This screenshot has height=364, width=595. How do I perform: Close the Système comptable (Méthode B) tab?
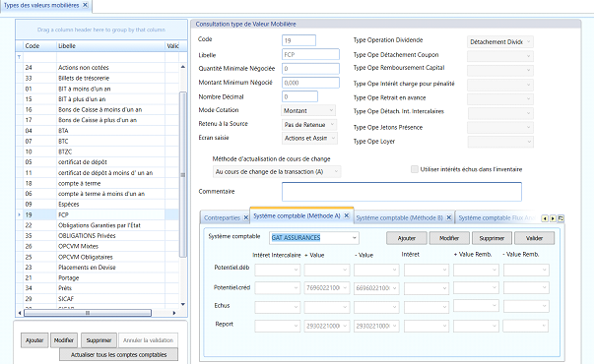448,217
